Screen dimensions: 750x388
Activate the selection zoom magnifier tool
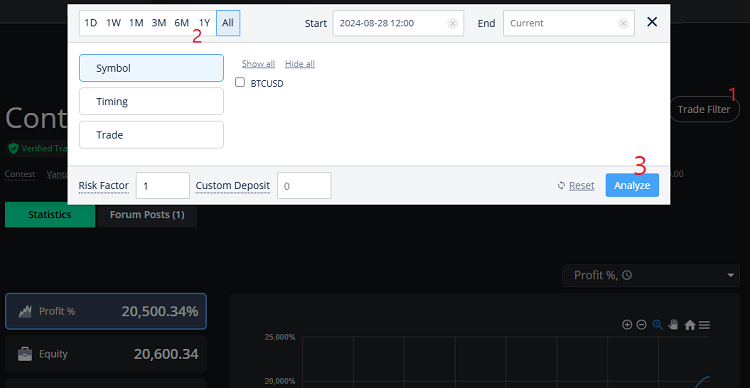(x=658, y=325)
